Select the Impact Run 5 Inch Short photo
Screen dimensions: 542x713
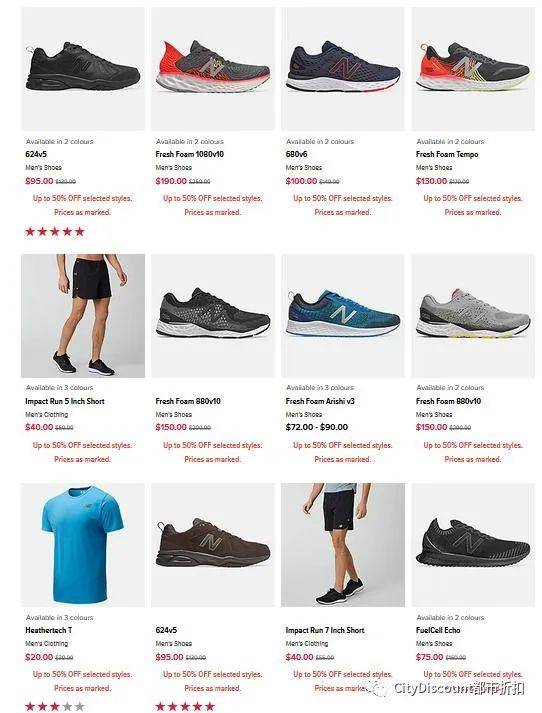click(83, 316)
